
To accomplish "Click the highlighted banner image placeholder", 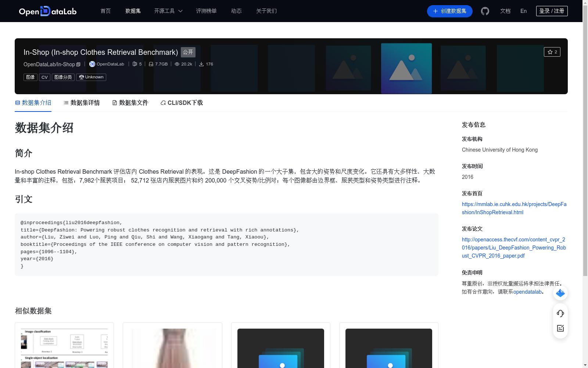I will (406, 68).
